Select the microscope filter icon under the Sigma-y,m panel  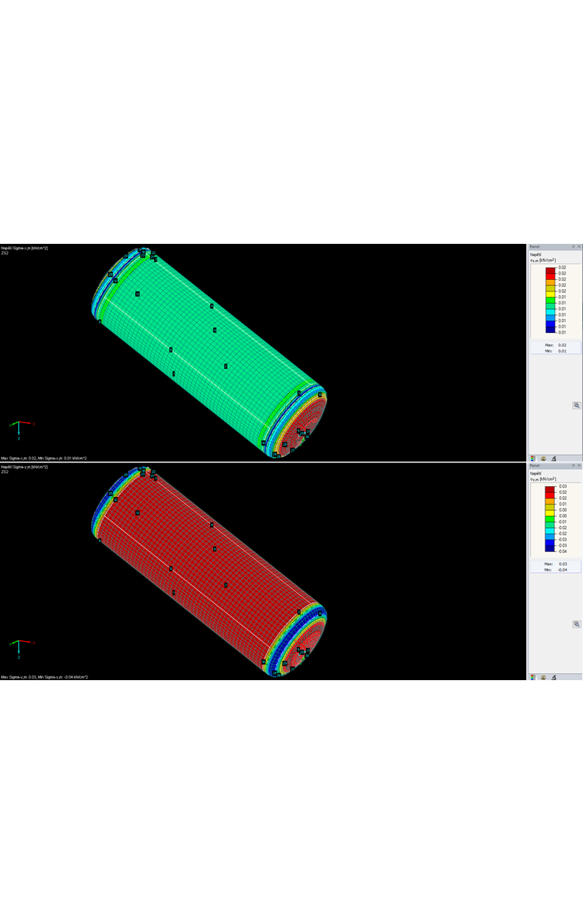point(553,677)
